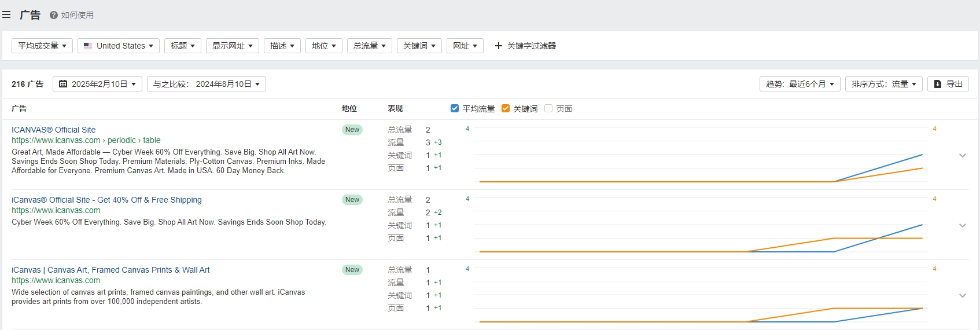
Task: Open the date picker 2025年2月10日
Action: click(98, 84)
